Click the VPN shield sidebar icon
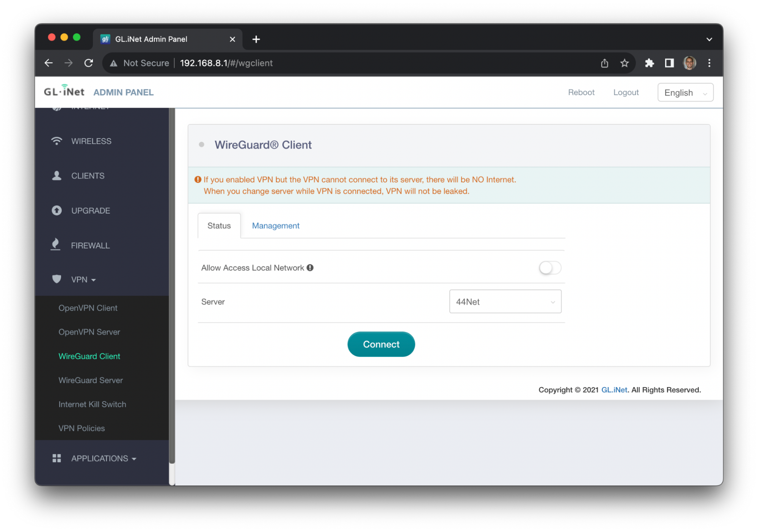Image resolution: width=758 pixels, height=532 pixels. point(56,279)
